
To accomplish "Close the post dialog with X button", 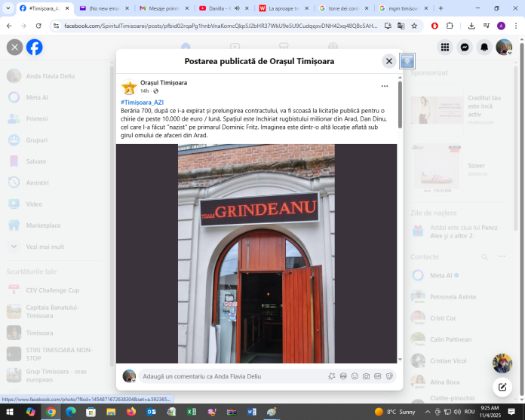I will [x=388, y=61].
